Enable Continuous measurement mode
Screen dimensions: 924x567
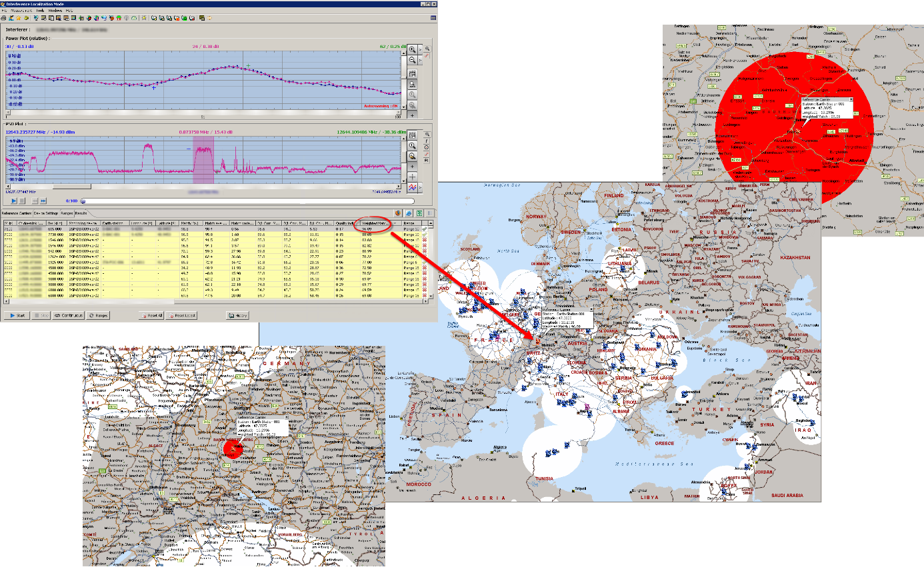[67, 315]
